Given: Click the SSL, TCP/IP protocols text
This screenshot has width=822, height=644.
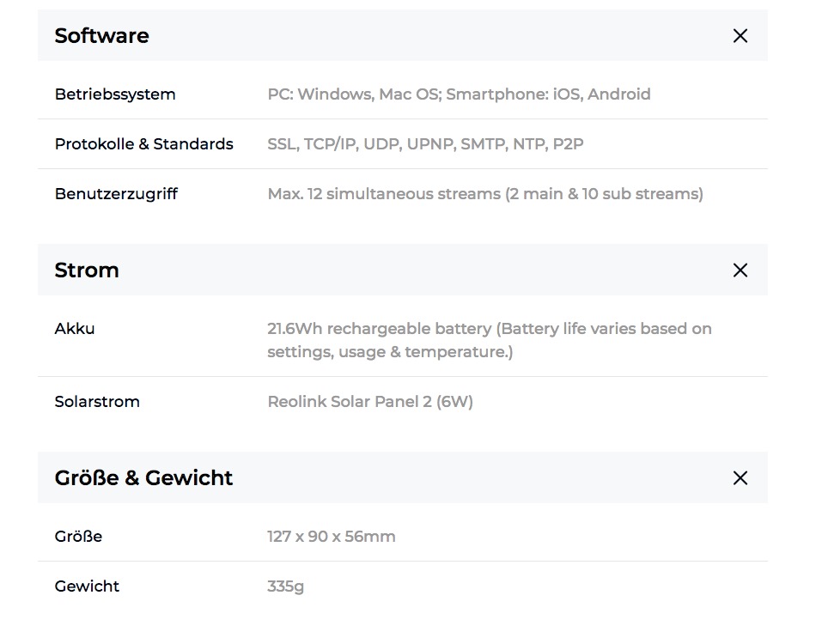Looking at the screenshot, I should click(425, 144).
